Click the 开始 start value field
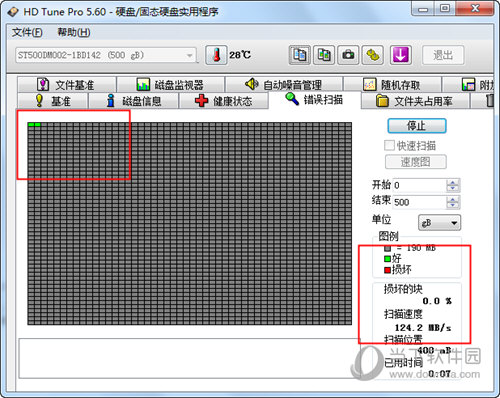 click(420, 185)
